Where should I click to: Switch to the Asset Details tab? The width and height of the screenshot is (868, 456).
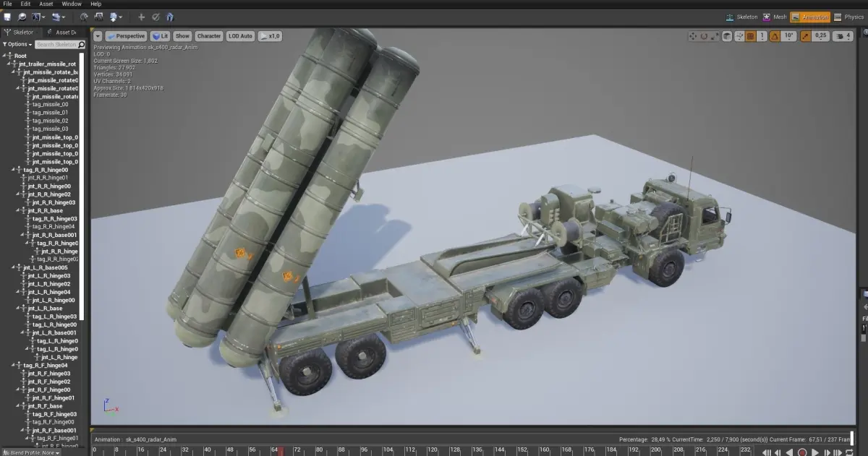pyautogui.click(x=61, y=32)
